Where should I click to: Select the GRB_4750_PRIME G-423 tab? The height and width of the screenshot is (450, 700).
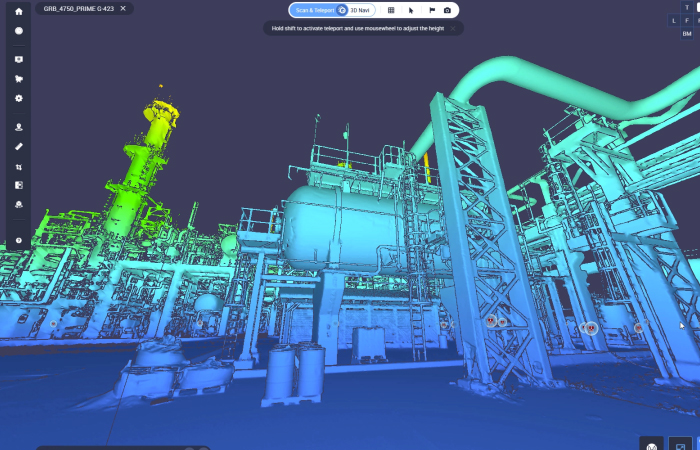pos(78,8)
